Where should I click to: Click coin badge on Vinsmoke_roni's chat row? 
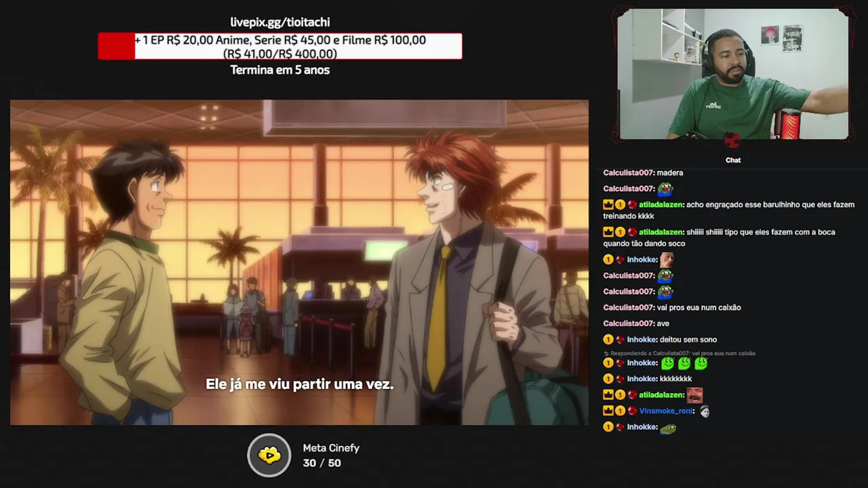[x=620, y=411]
